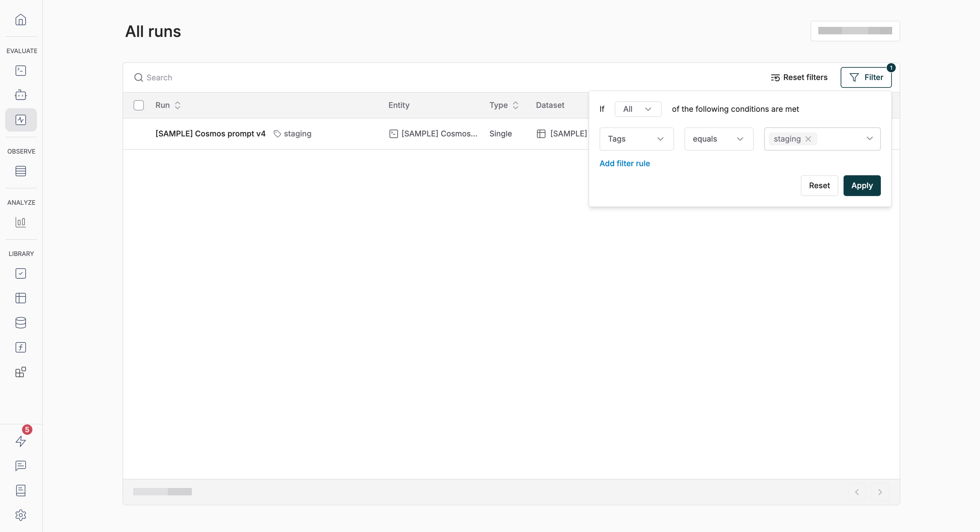This screenshot has height=532, width=980.
Task: Open the evaluators checkbox icon under Library
Action: (20, 273)
